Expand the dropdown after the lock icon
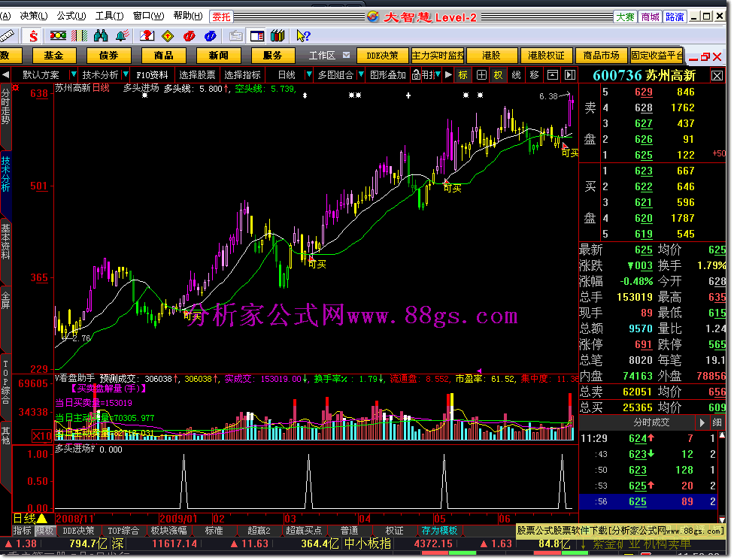The height and width of the screenshot is (560, 734). (x=438, y=75)
